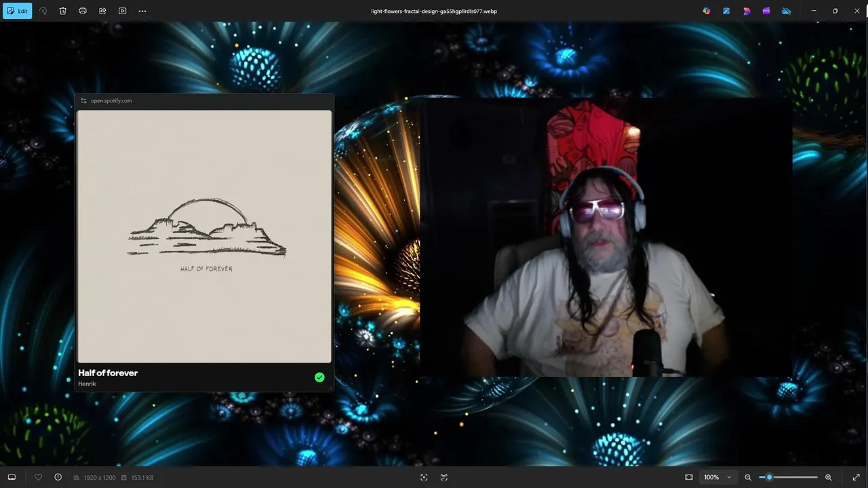This screenshot has height=488, width=868.
Task: Click the Half of forever album artwork
Action: click(x=204, y=237)
